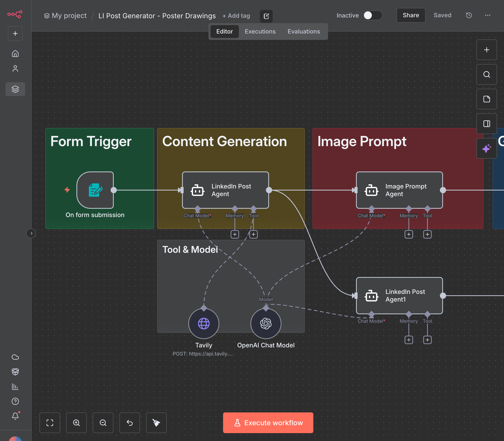Open canvas search with the magnifier icon
504x441 pixels.
pyautogui.click(x=486, y=74)
